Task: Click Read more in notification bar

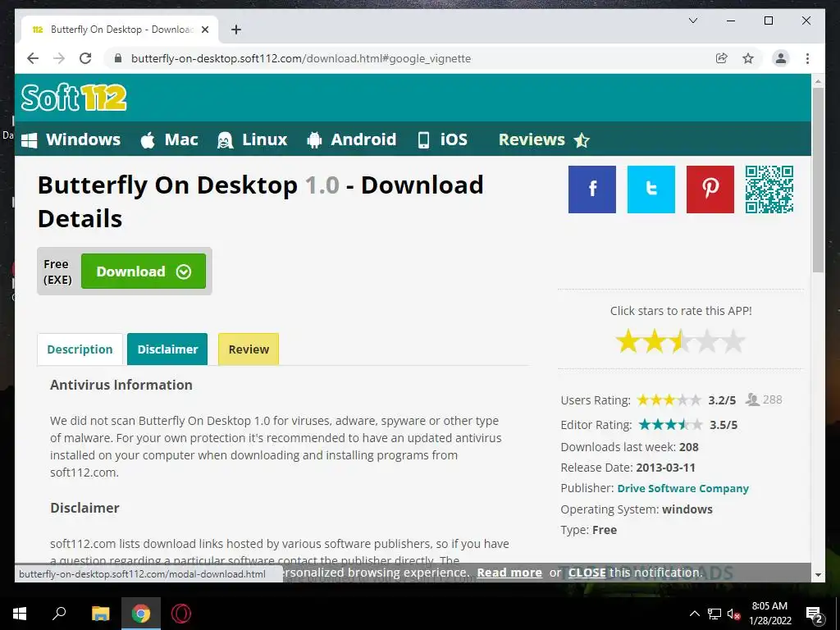Action: (x=509, y=573)
